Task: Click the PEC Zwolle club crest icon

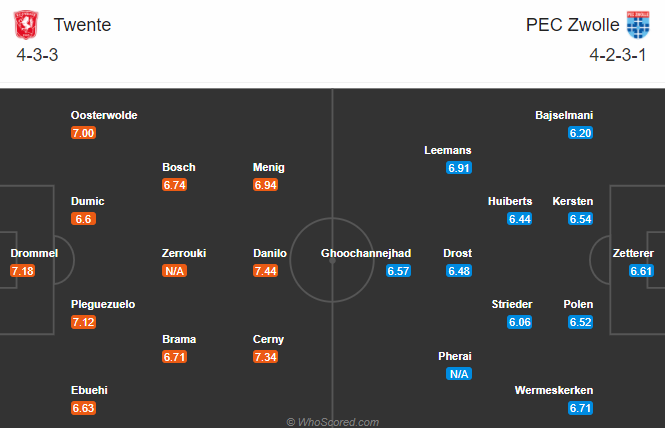Action: pyautogui.click(x=637, y=24)
